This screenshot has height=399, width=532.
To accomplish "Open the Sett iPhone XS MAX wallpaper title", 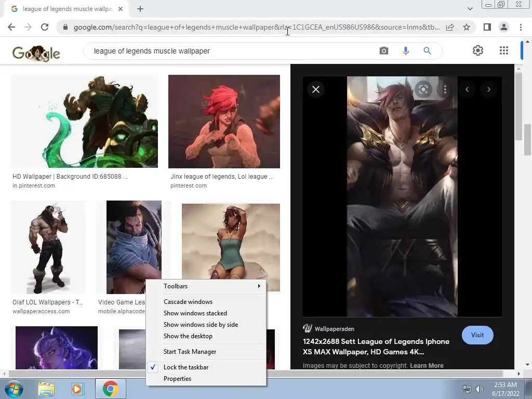I will click(376, 347).
